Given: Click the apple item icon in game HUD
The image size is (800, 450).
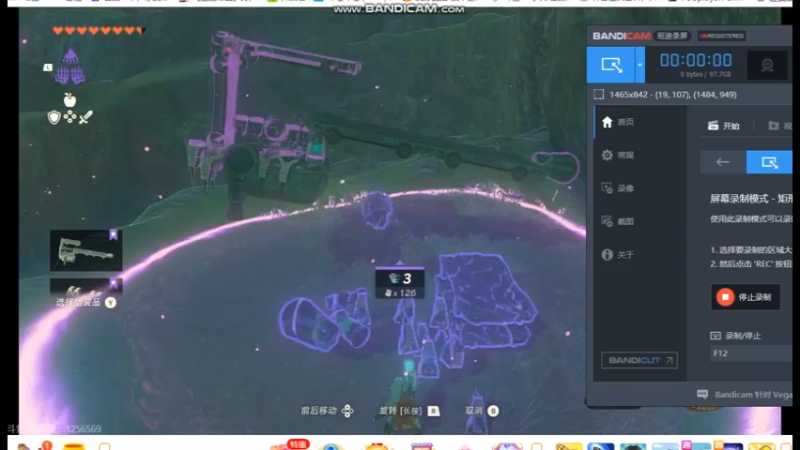Looking at the screenshot, I should tap(70, 100).
